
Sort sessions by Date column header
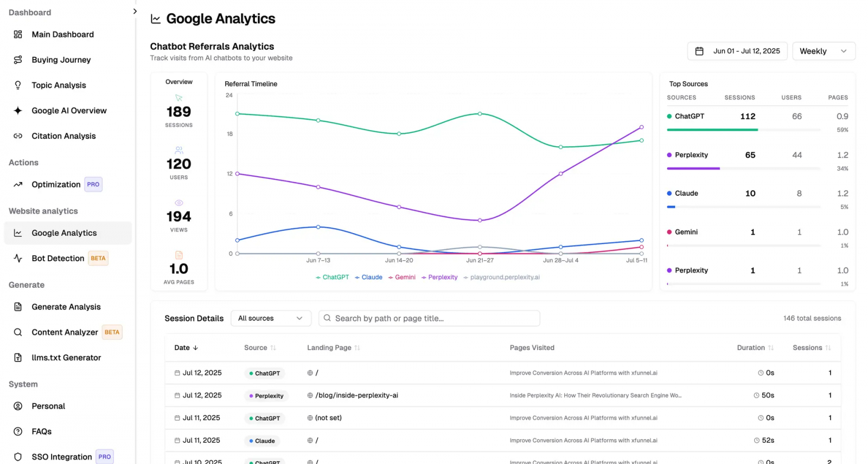click(x=186, y=347)
